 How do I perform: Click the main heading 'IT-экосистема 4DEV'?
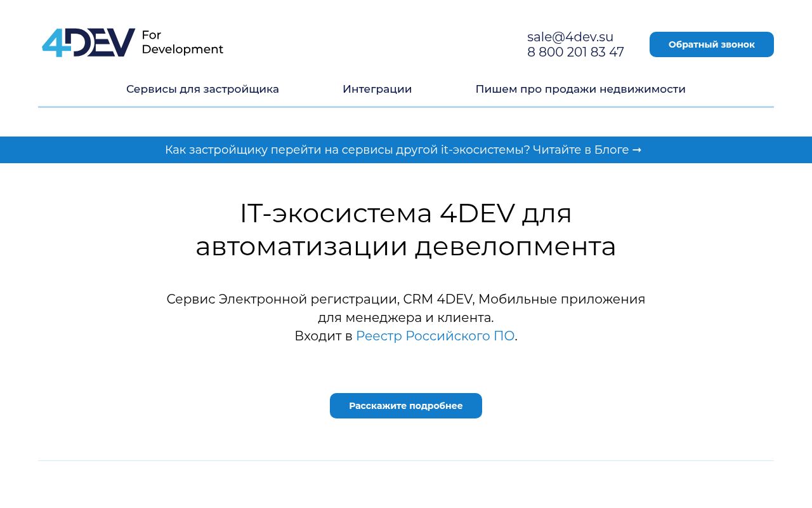405,213
